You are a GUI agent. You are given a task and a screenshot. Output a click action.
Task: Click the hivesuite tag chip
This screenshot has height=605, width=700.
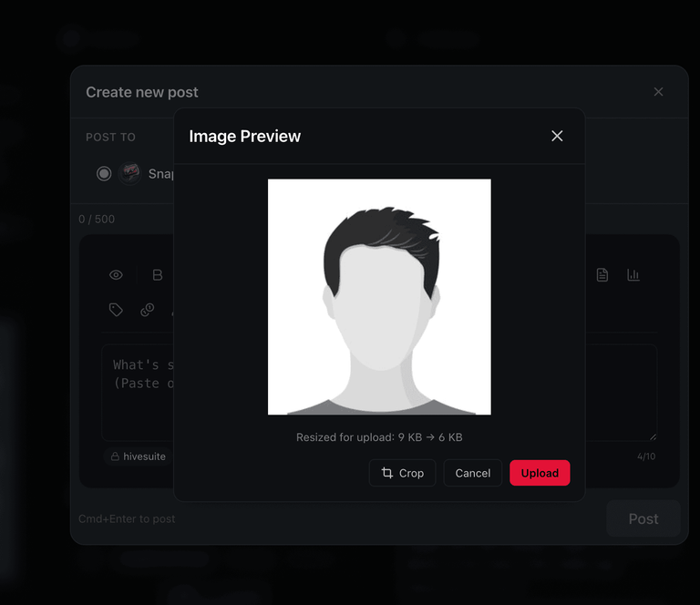(x=138, y=456)
